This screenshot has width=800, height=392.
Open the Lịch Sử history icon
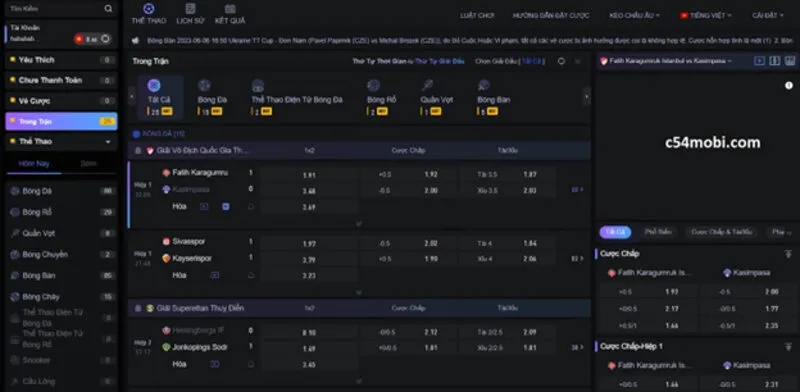pos(190,9)
